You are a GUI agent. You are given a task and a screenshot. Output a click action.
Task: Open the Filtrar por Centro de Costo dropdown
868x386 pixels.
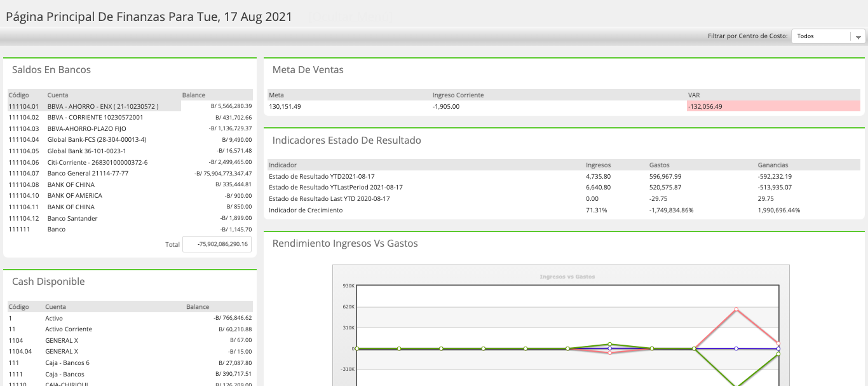[827, 36]
